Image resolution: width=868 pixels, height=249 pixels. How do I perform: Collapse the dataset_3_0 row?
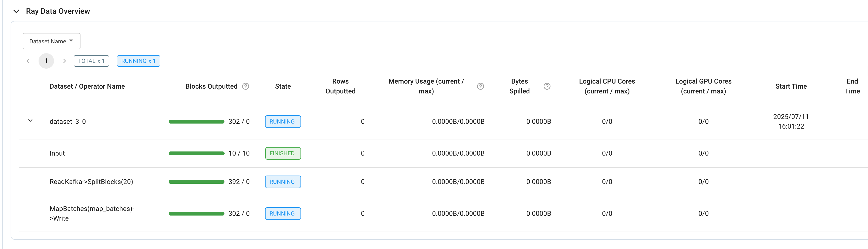click(30, 121)
